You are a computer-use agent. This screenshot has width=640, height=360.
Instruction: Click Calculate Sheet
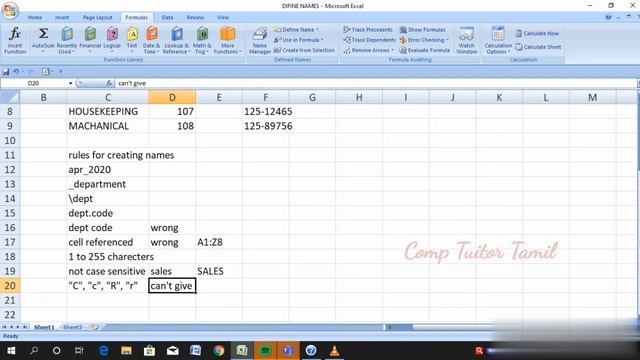click(x=538, y=47)
